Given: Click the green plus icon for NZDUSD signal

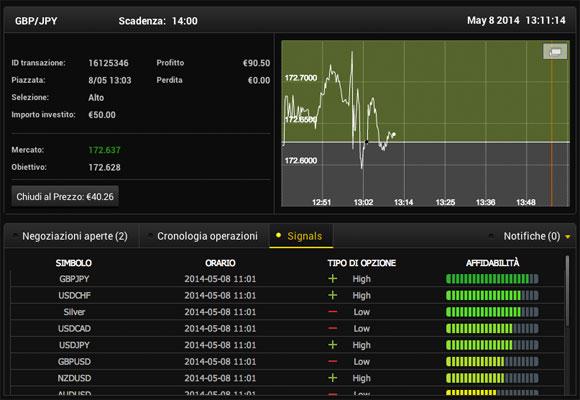Looking at the screenshot, I should pos(333,378).
